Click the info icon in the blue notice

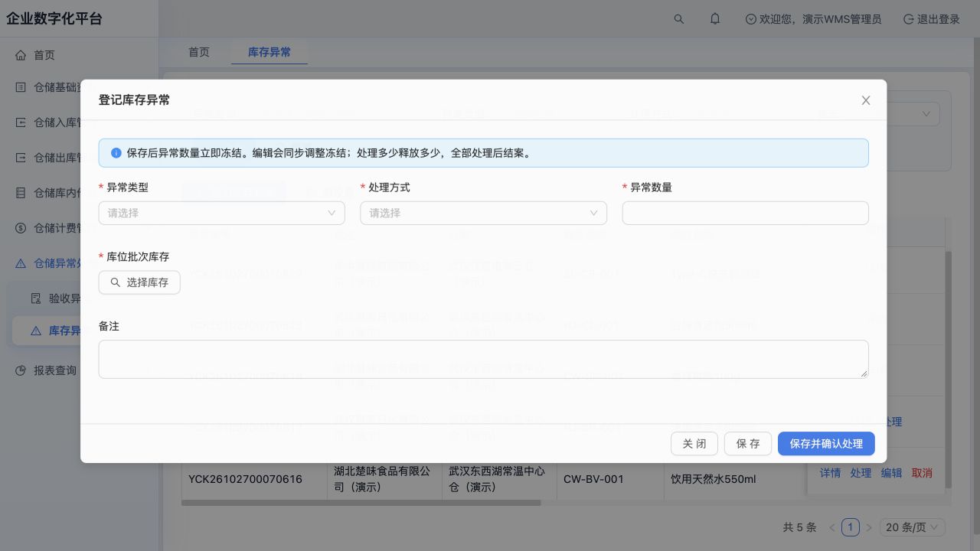(x=116, y=153)
